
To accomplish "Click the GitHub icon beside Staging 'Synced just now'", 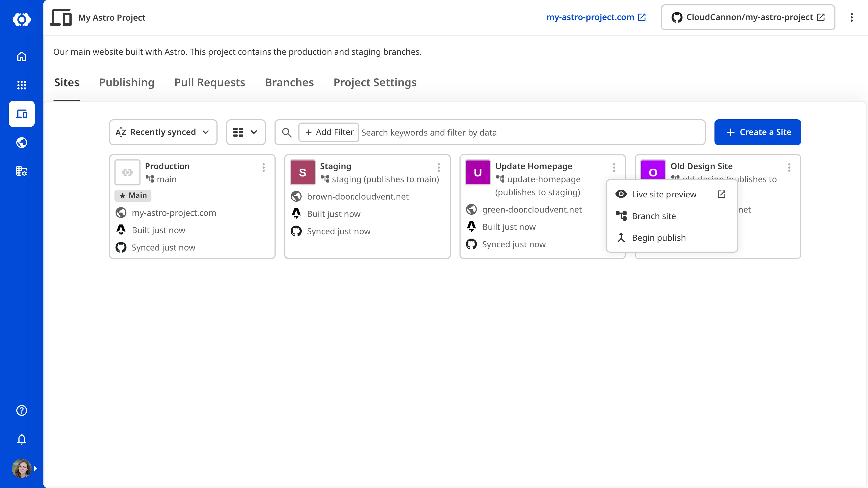I will [296, 231].
